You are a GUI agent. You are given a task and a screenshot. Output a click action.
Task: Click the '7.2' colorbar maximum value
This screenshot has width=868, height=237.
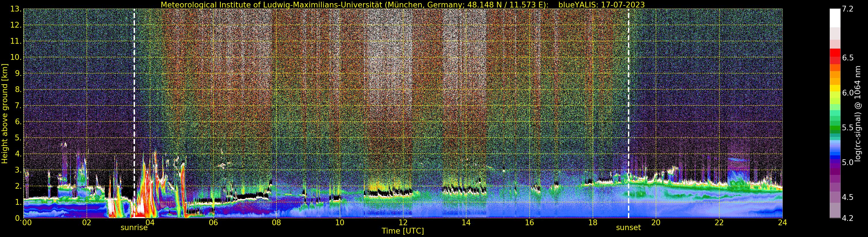click(848, 9)
